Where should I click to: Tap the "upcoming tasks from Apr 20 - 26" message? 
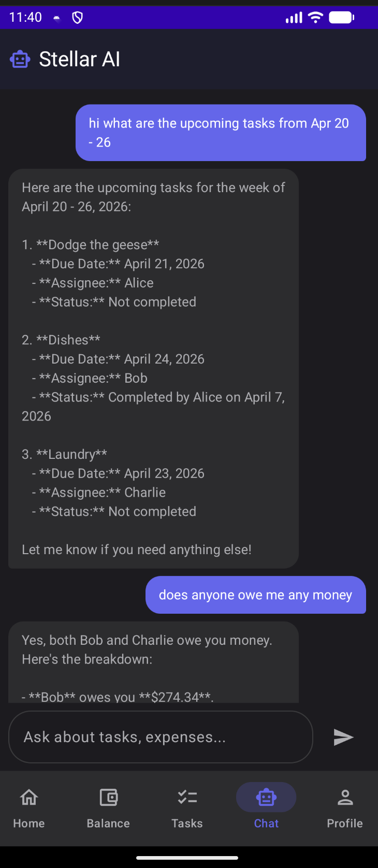coord(221,133)
